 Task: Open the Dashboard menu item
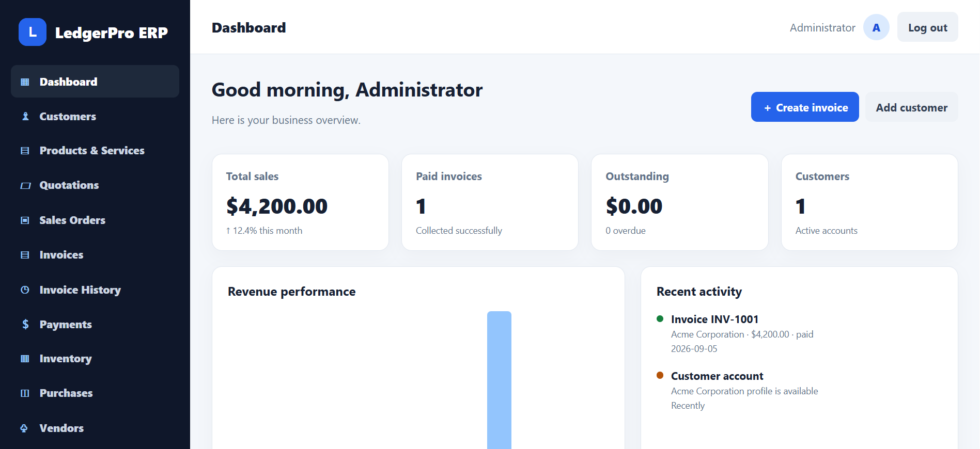click(x=95, y=82)
